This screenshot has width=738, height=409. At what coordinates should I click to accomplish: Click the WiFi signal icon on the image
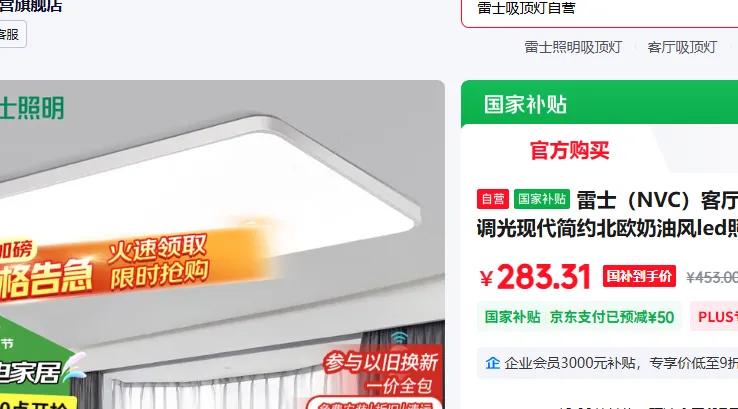pos(399,337)
